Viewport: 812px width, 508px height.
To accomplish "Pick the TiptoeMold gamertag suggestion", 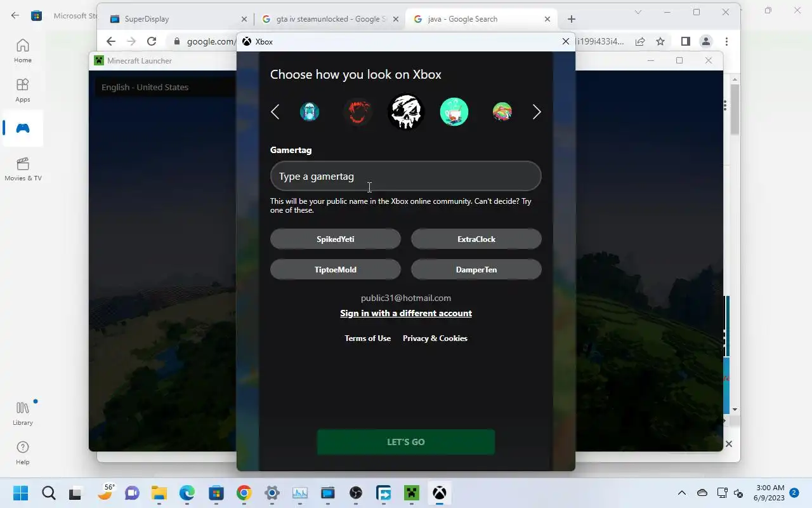I will pos(336,270).
